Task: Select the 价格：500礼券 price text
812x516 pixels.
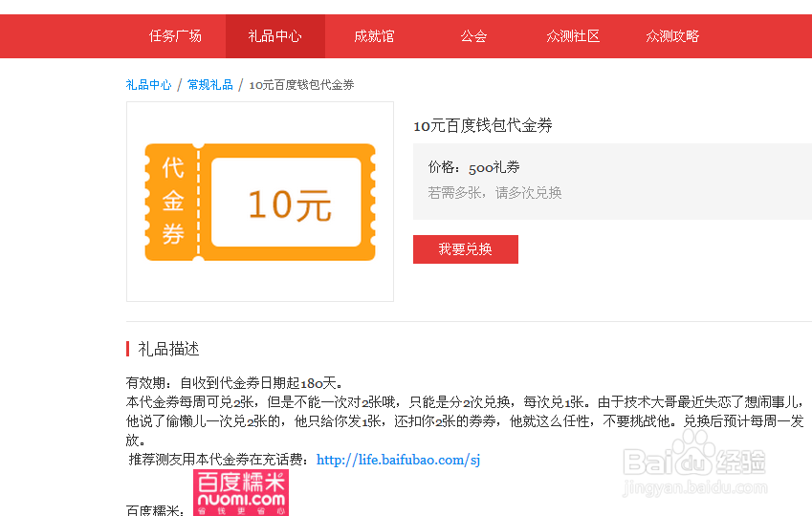Action: point(473,167)
